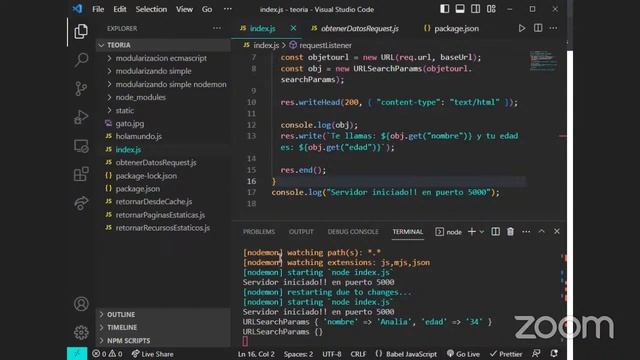Toggle primary sidebar layout icon

click(444, 9)
